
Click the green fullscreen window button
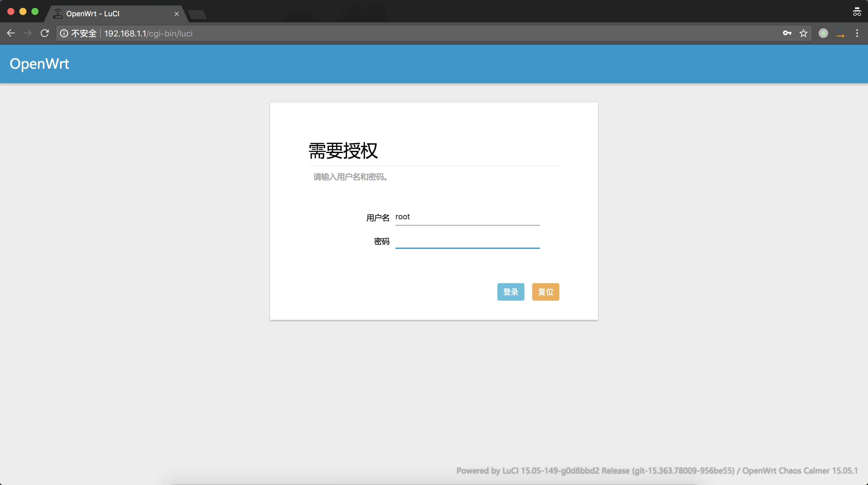point(35,11)
